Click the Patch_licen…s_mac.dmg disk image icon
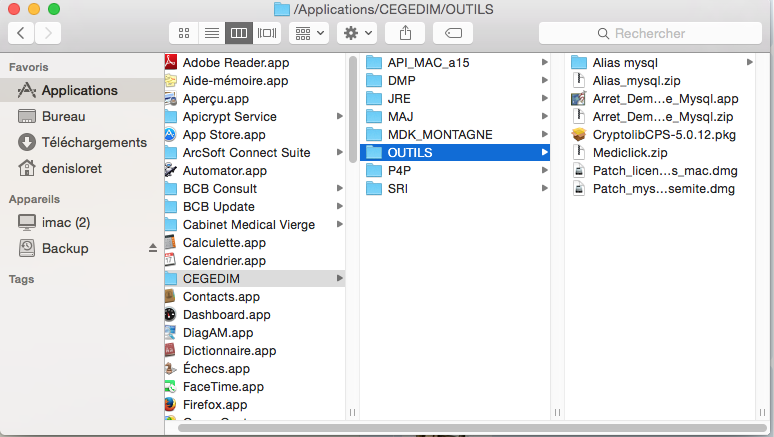Image resolution: width=774 pixels, height=437 pixels. tap(579, 170)
